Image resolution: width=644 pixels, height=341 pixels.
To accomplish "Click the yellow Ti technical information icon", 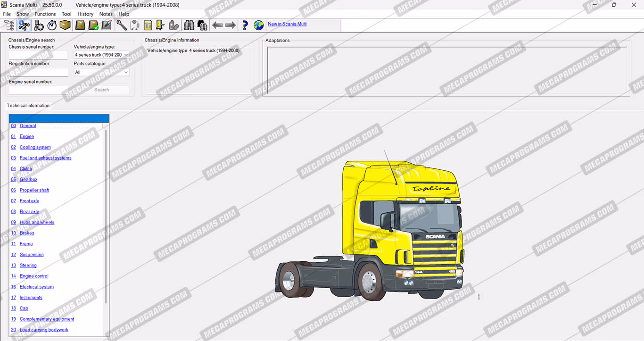I will [148, 25].
